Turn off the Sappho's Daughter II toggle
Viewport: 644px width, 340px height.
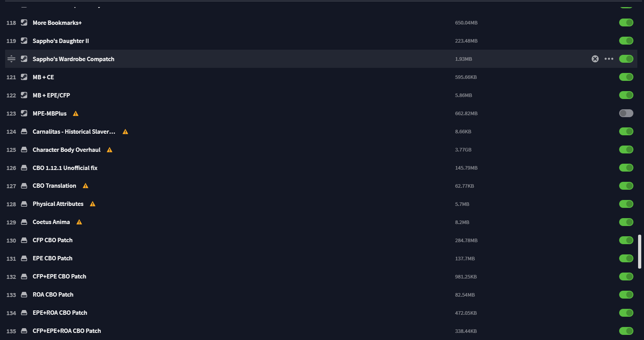(626, 41)
